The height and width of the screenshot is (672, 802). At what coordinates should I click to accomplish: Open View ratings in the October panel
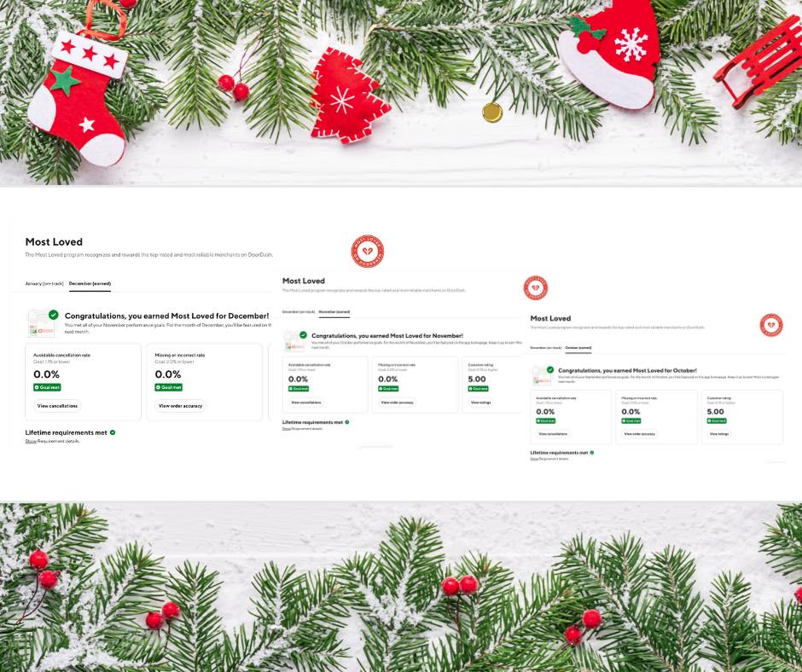[719, 434]
